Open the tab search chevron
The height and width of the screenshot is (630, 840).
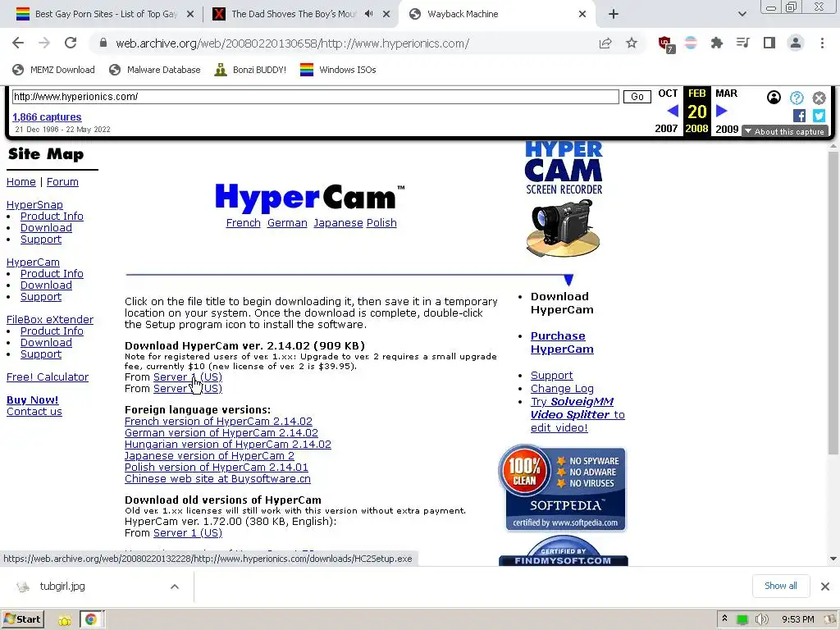coord(742,14)
